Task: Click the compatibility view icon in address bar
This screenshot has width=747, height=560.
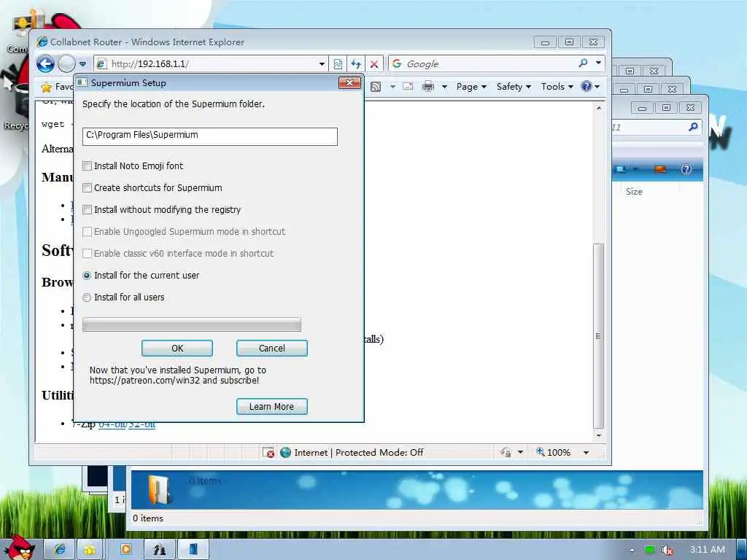Action: tap(338, 64)
